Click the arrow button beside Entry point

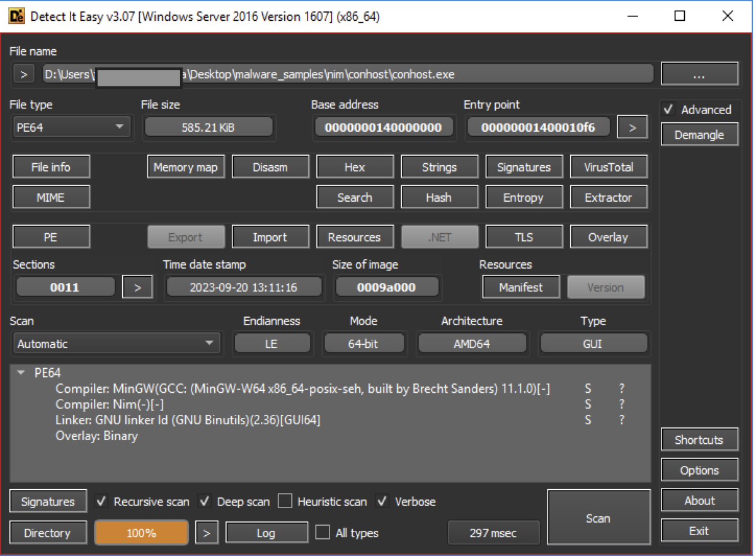tap(633, 128)
